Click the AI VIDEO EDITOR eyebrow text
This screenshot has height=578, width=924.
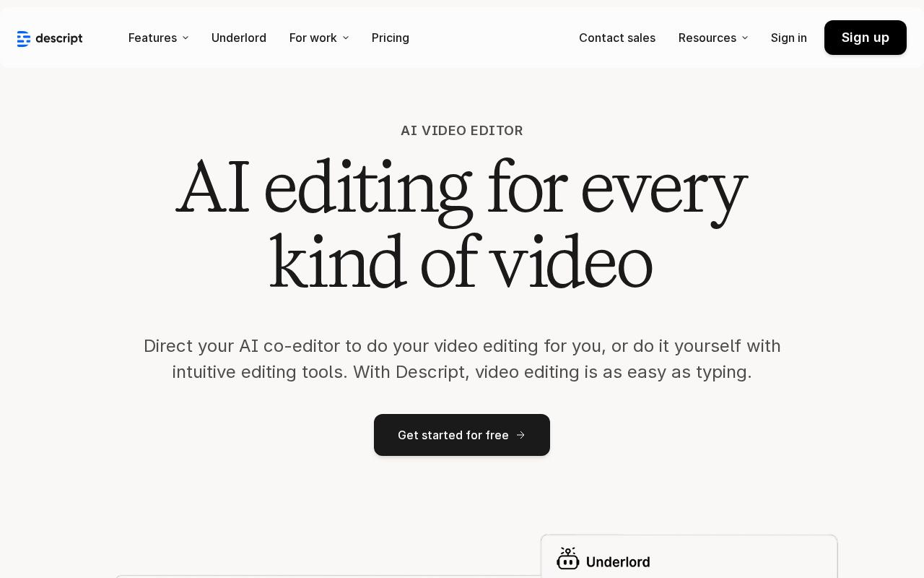click(462, 131)
